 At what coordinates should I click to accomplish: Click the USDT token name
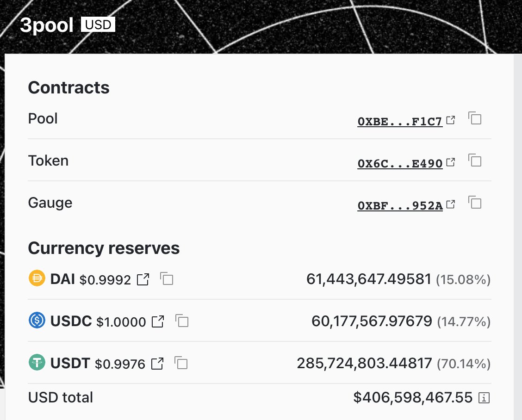(70, 363)
